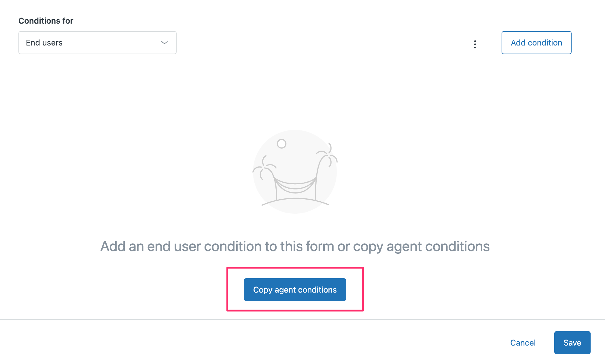Image resolution: width=605 pixels, height=364 pixels.
Task: Save the form conditions
Action: coord(572,343)
